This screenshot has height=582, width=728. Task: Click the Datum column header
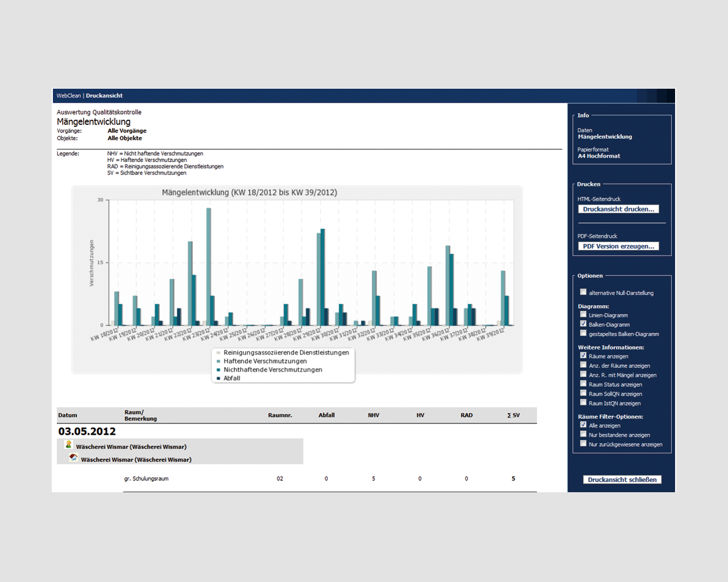pyautogui.click(x=68, y=415)
